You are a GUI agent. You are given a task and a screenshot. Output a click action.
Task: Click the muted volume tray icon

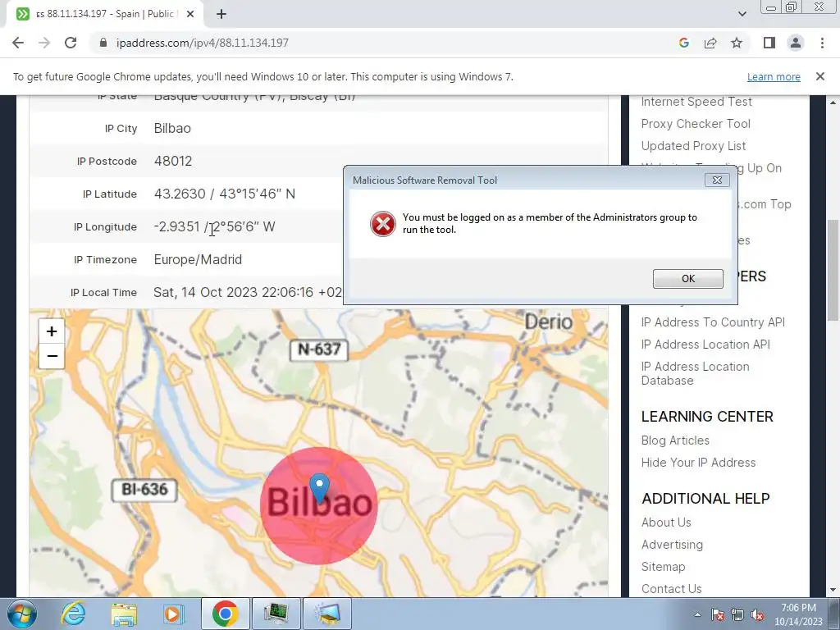[x=757, y=614]
